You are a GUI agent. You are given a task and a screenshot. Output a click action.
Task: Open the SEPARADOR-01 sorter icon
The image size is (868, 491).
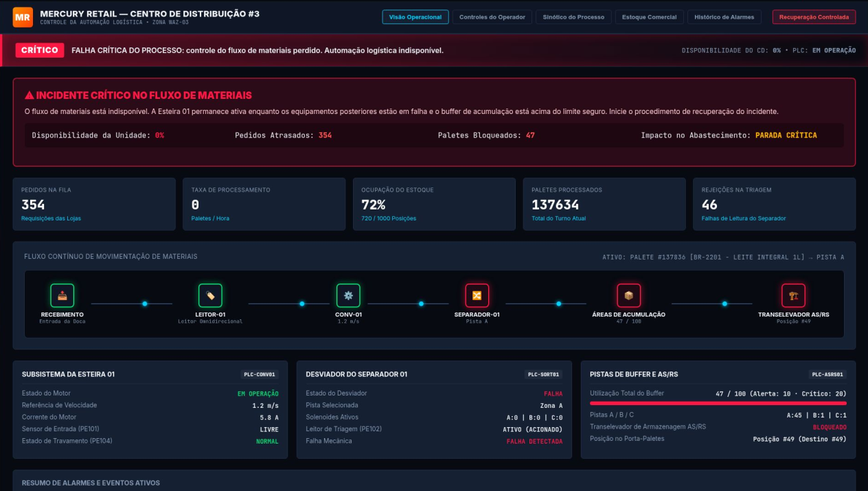click(477, 296)
